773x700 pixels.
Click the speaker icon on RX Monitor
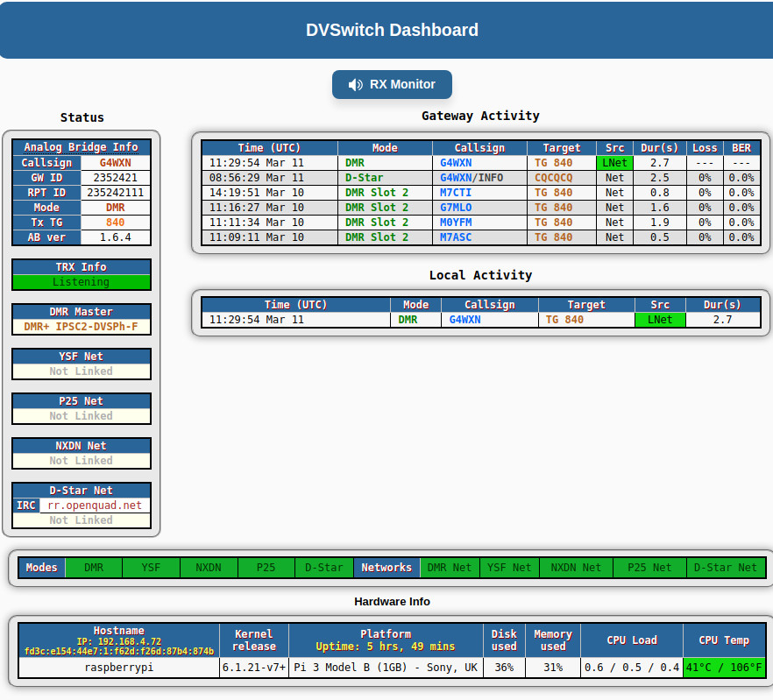(x=354, y=84)
